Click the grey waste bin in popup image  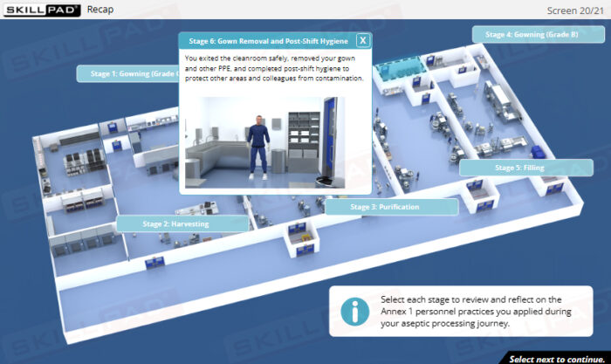(280, 161)
